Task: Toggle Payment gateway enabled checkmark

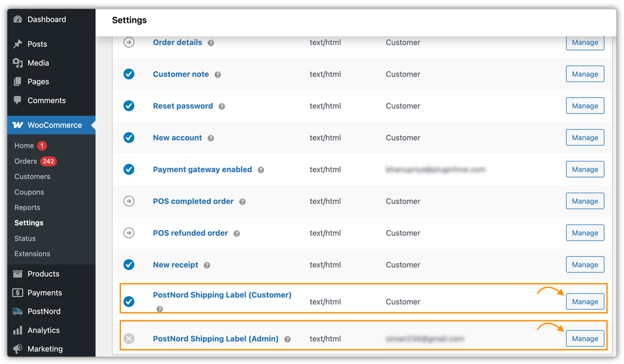Action: (x=129, y=170)
